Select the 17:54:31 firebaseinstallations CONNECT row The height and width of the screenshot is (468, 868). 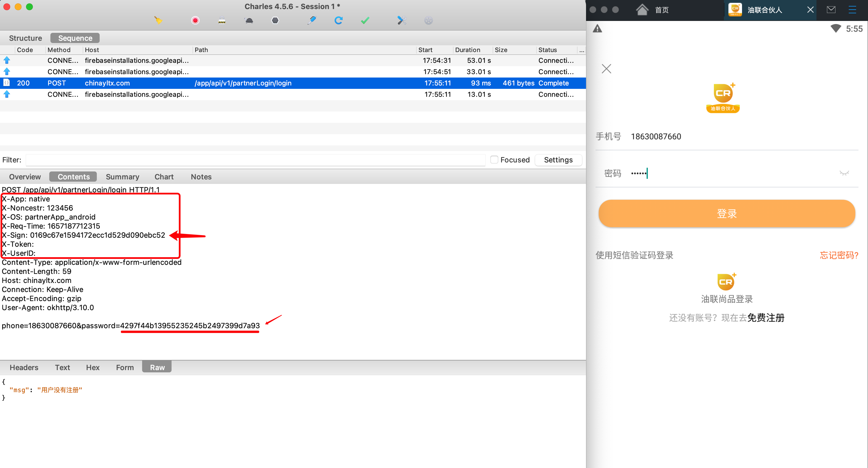point(293,61)
